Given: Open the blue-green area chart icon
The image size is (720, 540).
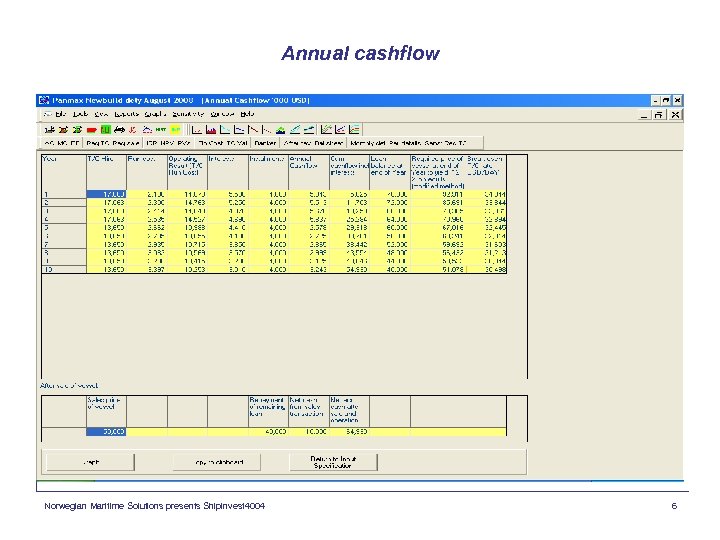Looking at the screenshot, I should pyautogui.click(x=280, y=130).
